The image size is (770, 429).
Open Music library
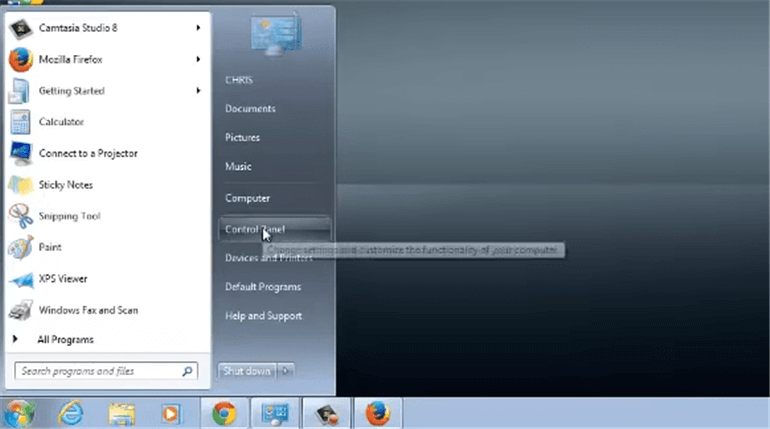pos(238,166)
